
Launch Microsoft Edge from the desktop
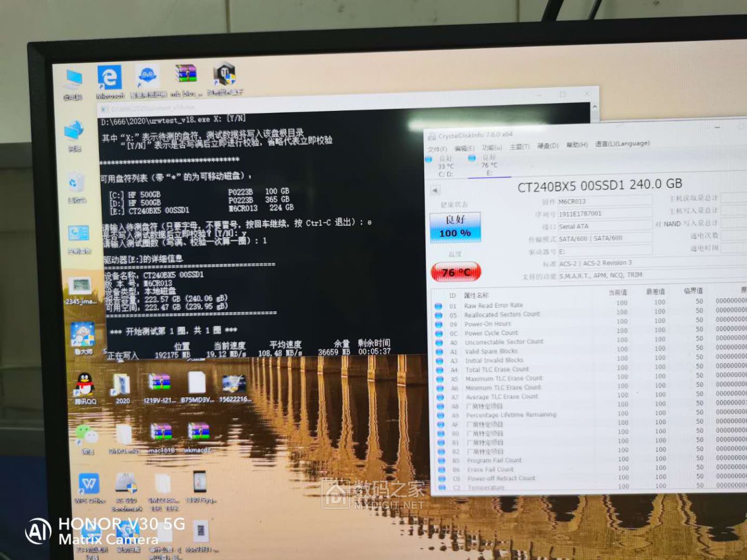[110, 82]
